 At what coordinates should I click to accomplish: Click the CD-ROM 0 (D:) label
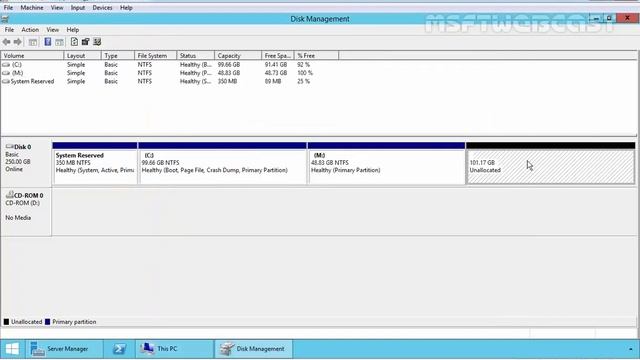[x=26, y=212]
